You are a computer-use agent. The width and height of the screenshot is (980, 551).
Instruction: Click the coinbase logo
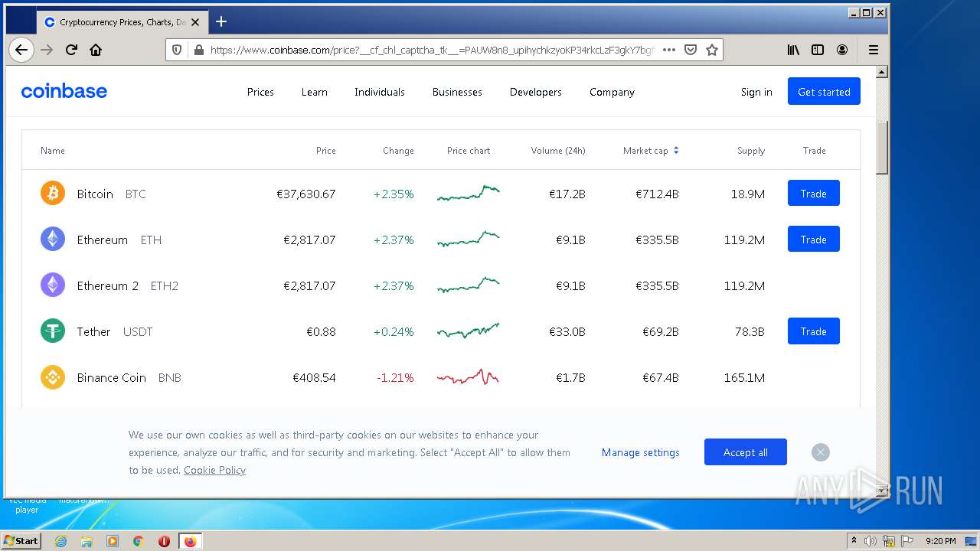click(x=64, y=91)
